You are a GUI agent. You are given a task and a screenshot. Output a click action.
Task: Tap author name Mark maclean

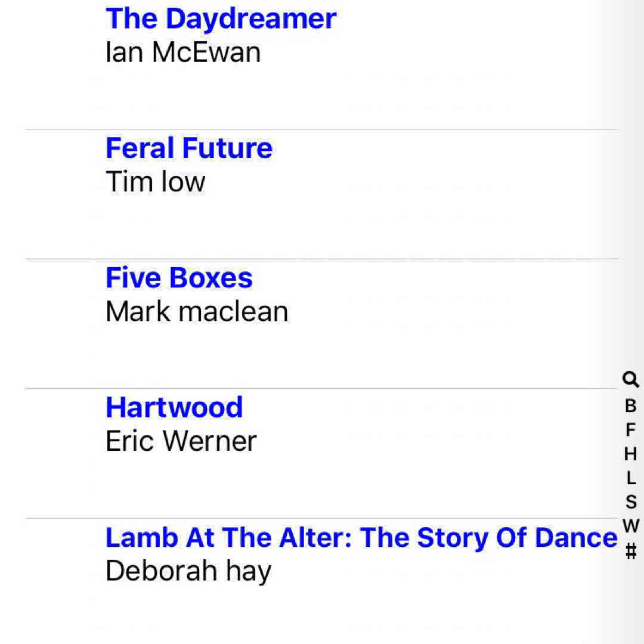[x=197, y=312]
